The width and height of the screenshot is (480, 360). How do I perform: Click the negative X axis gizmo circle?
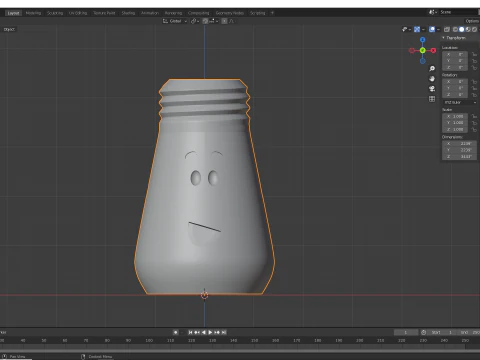click(x=412, y=51)
